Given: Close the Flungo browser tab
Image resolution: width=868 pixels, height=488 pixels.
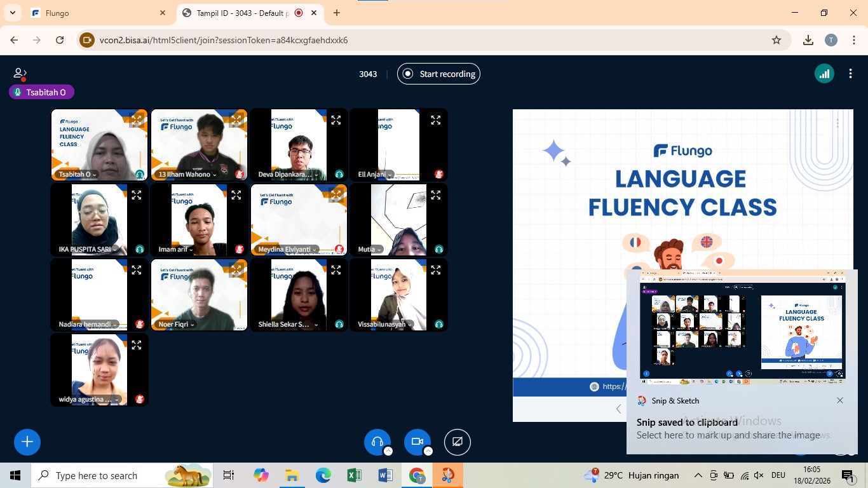Looking at the screenshot, I should pyautogui.click(x=163, y=13).
